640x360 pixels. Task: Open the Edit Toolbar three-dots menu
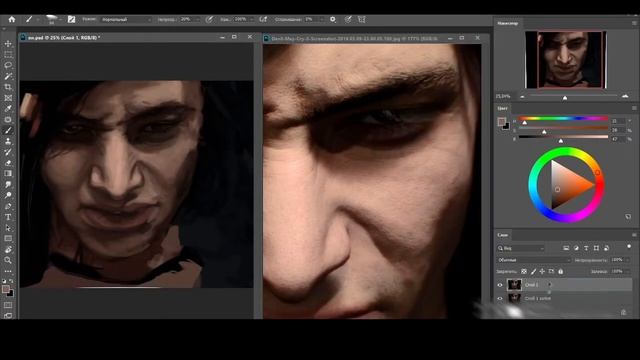pyautogui.click(x=8, y=271)
